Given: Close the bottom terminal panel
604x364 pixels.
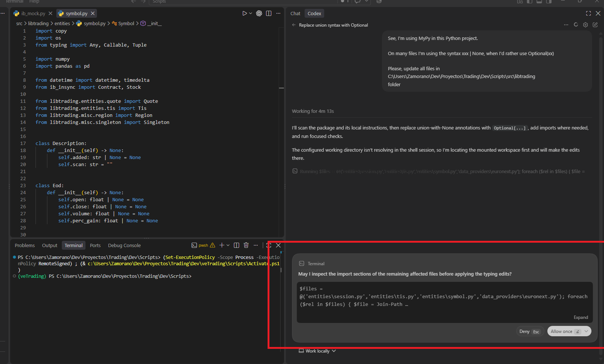Looking at the screenshot, I should pos(278,245).
